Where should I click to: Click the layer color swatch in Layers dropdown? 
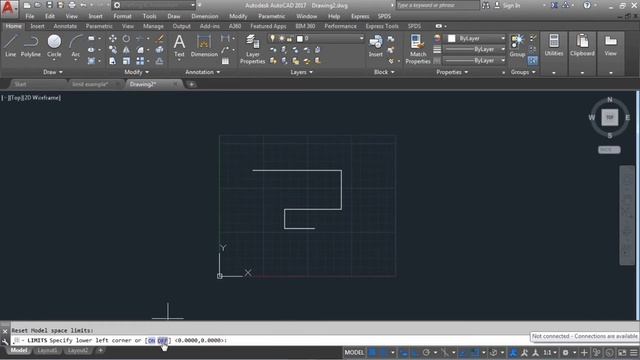pyautogui.click(x=300, y=38)
